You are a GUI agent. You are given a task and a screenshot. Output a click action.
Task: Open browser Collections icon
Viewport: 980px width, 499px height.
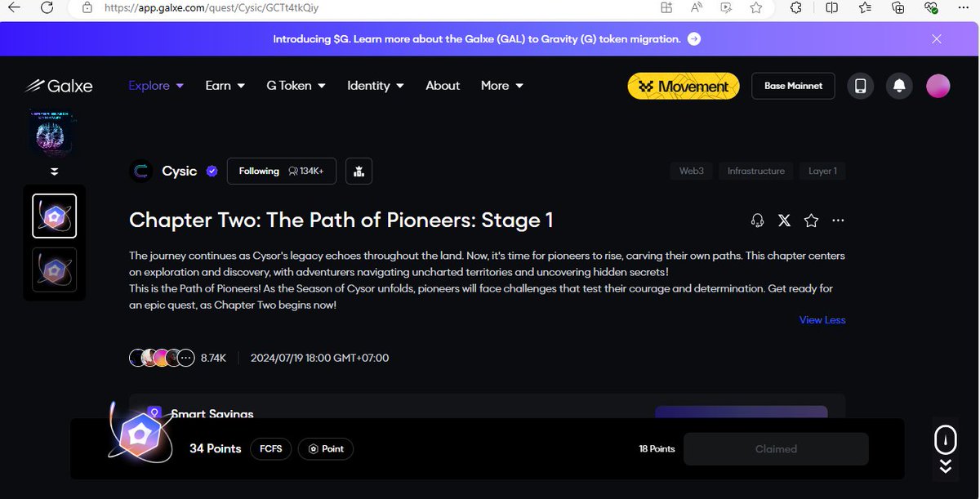(x=898, y=7)
